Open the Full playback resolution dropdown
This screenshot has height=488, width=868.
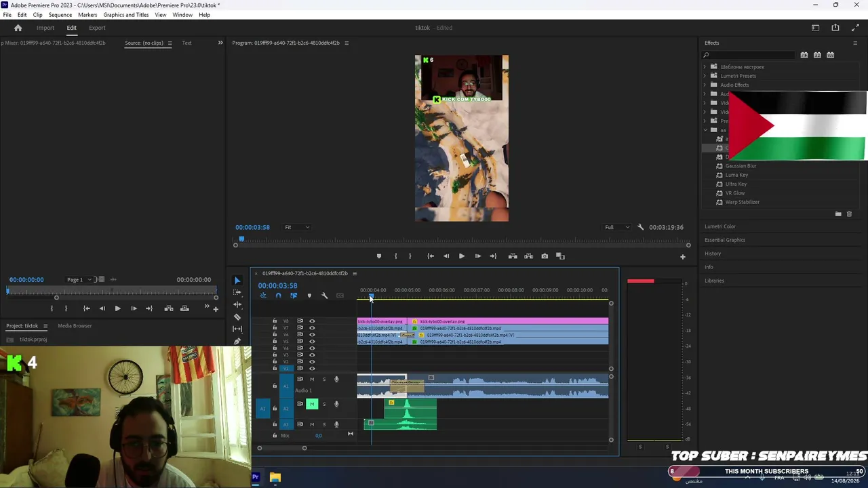click(617, 227)
